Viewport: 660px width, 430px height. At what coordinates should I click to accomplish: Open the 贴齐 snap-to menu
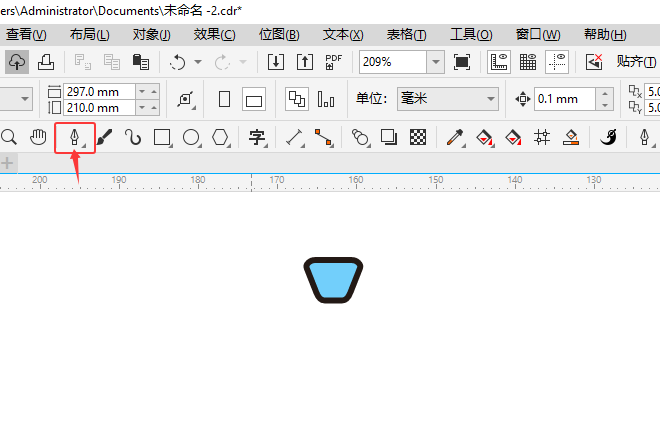[x=636, y=62]
